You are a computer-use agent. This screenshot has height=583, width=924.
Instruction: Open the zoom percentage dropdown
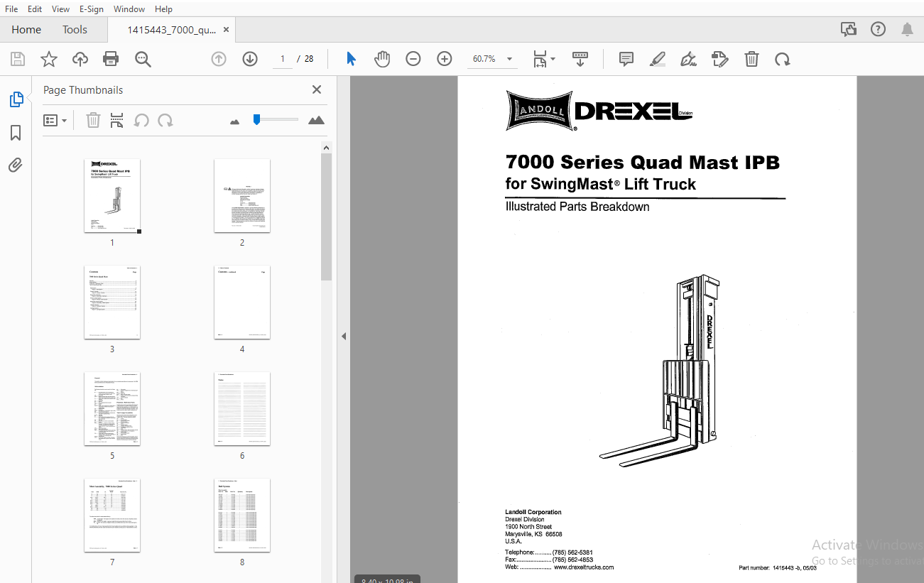[x=509, y=59]
